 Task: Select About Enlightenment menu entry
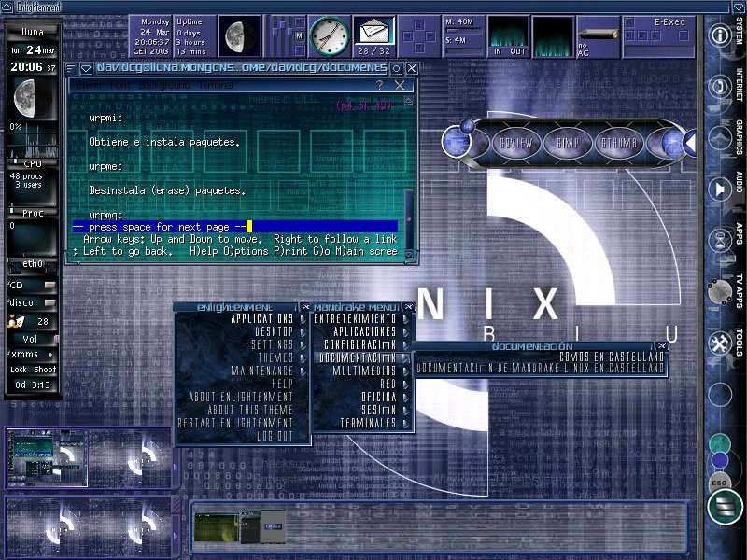click(243, 397)
